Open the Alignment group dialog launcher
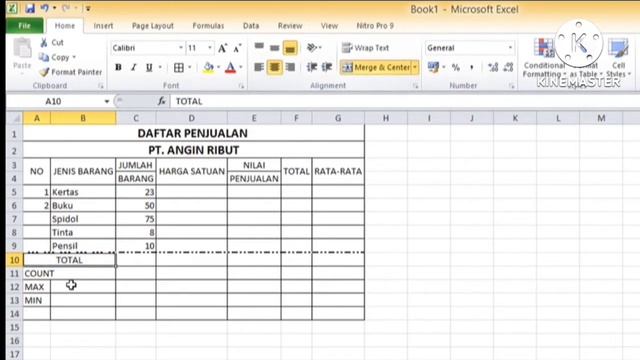Image resolution: width=640 pixels, height=360 pixels. point(416,86)
